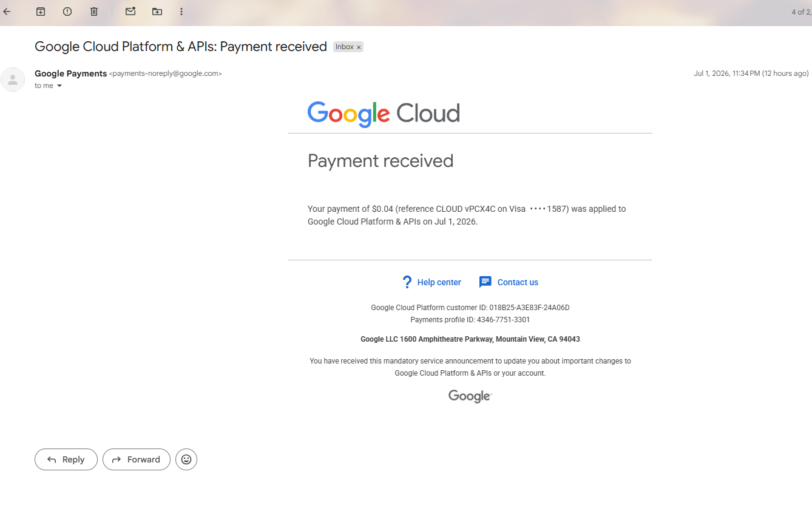Click the Contact us chat bubble icon
The height and width of the screenshot is (511, 812).
coord(485,282)
